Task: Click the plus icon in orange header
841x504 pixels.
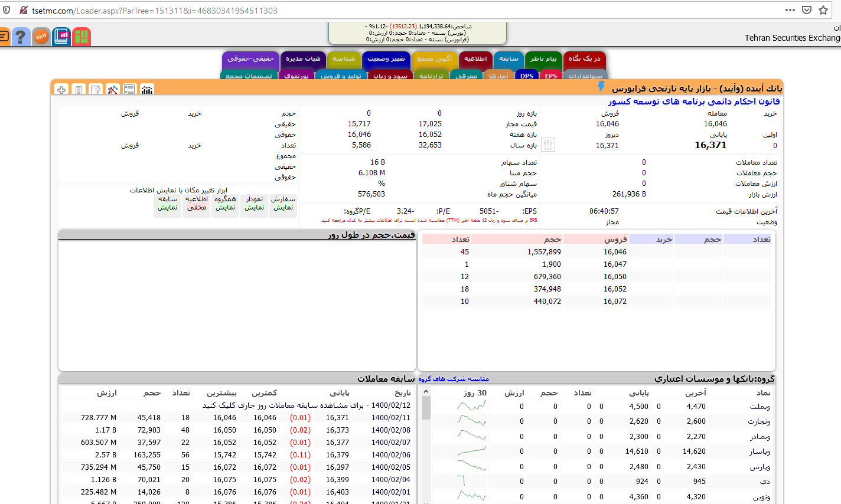Action: point(61,89)
